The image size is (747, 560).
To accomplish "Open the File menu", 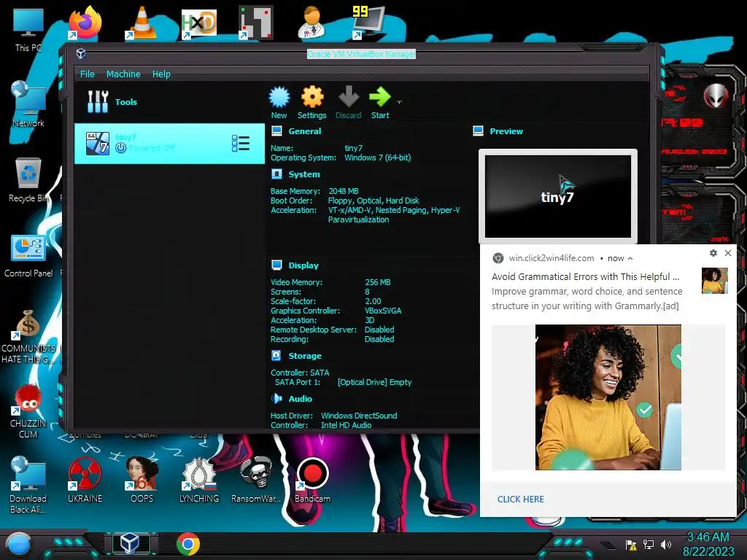I will pyautogui.click(x=88, y=74).
